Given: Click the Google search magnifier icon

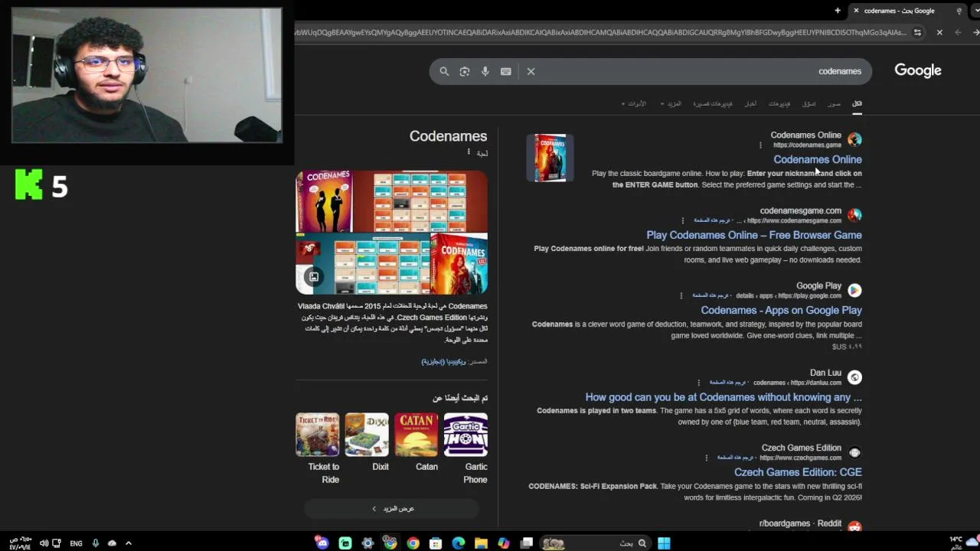Looking at the screenshot, I should pos(444,71).
